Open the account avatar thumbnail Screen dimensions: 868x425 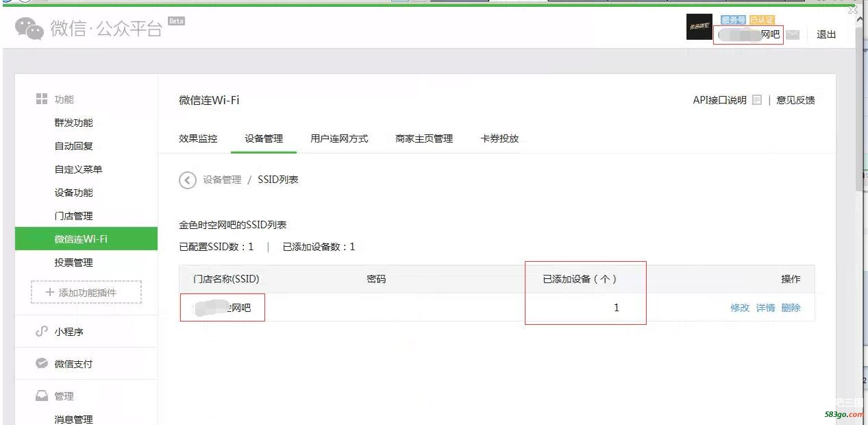click(699, 27)
